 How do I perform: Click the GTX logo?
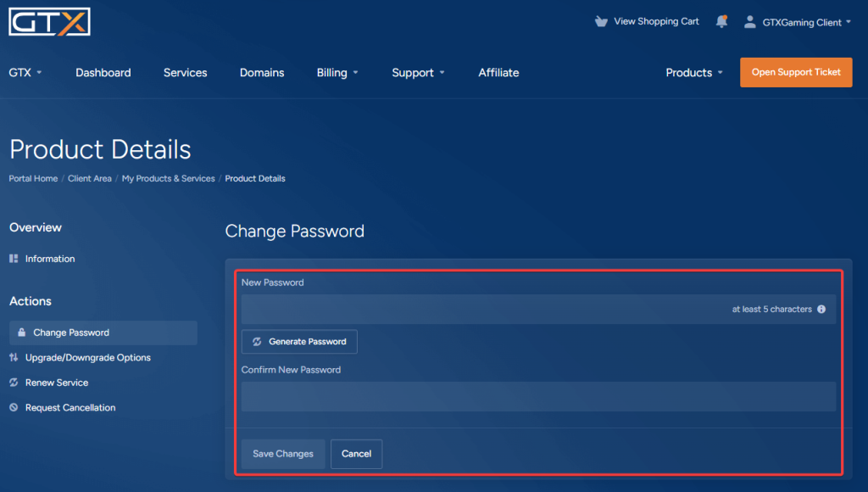(x=49, y=22)
